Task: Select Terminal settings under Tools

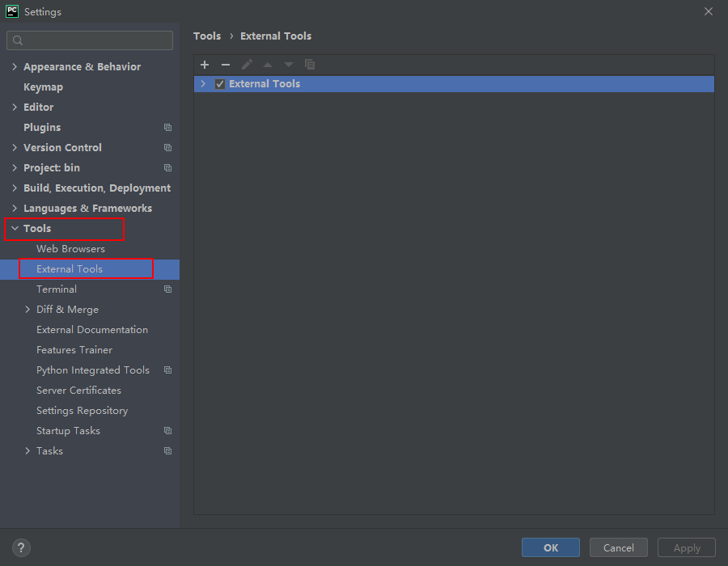Action: (x=57, y=289)
